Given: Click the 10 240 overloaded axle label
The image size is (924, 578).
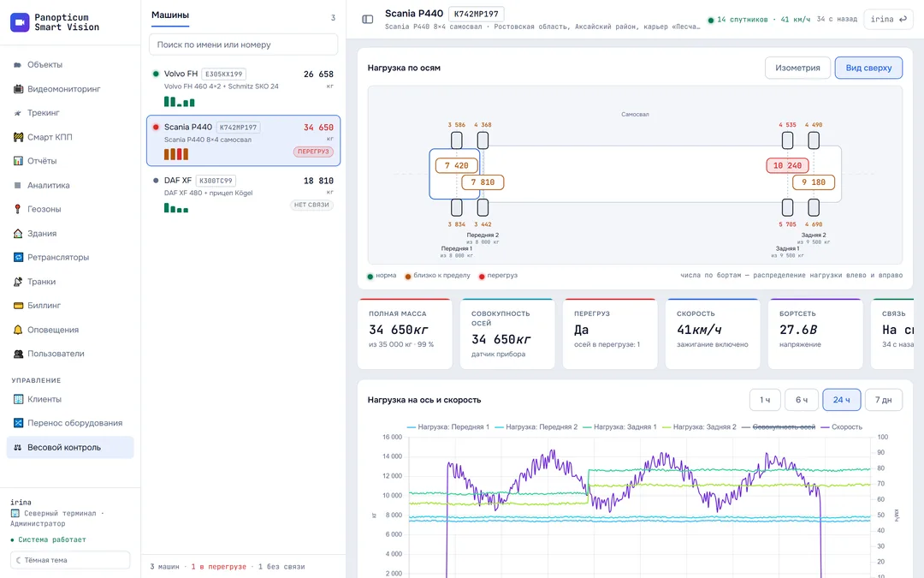Looking at the screenshot, I should pyautogui.click(x=787, y=166).
